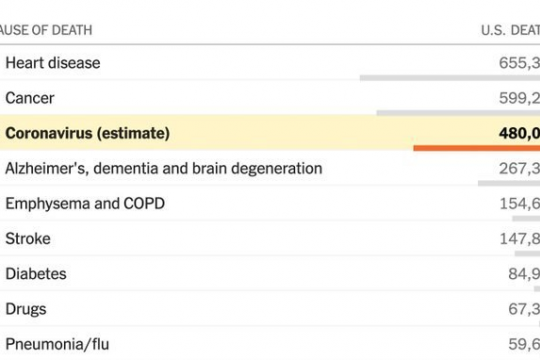The height and width of the screenshot is (360, 540).
Task: Click the Cause of Death column header
Action: 46,30
